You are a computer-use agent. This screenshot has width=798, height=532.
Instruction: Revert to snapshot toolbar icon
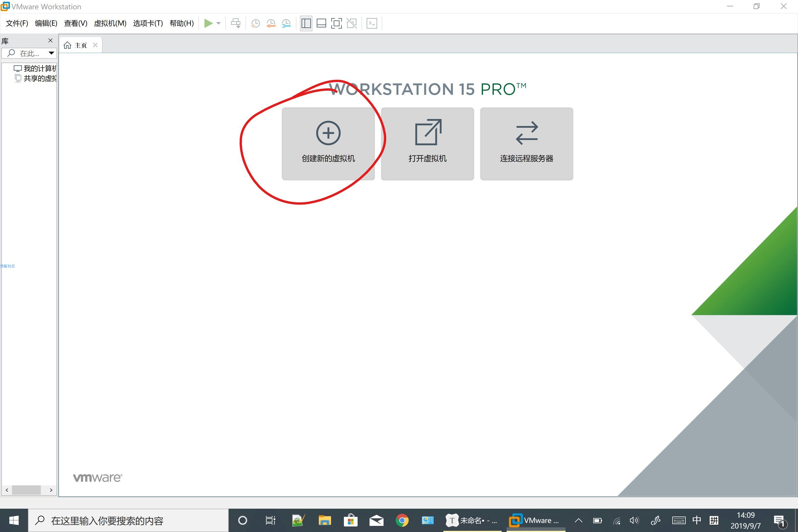(x=271, y=23)
